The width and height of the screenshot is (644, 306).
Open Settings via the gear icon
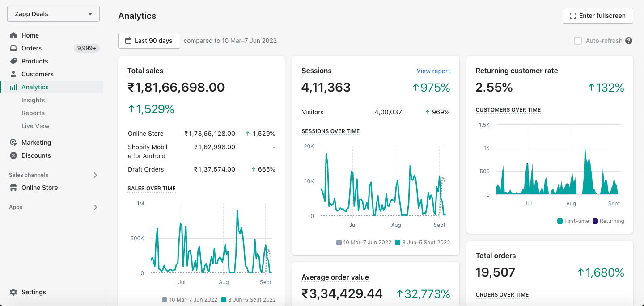13,292
